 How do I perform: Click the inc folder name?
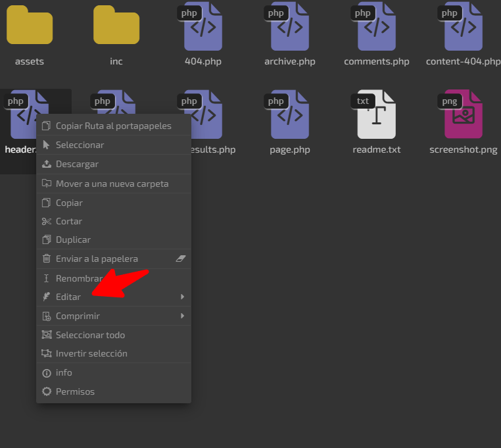click(116, 61)
